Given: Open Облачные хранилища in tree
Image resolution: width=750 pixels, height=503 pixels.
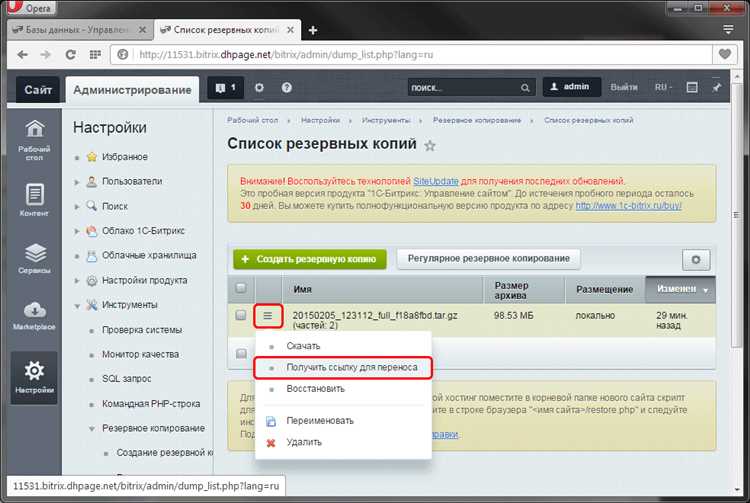Looking at the screenshot, I should (x=149, y=255).
